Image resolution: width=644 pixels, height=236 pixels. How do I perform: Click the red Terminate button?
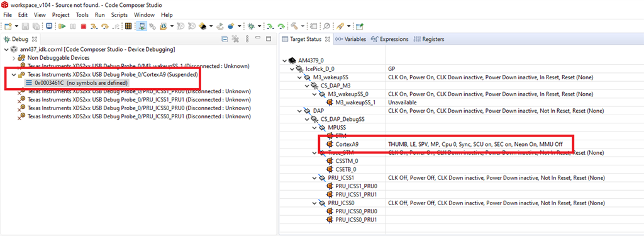pos(84,26)
